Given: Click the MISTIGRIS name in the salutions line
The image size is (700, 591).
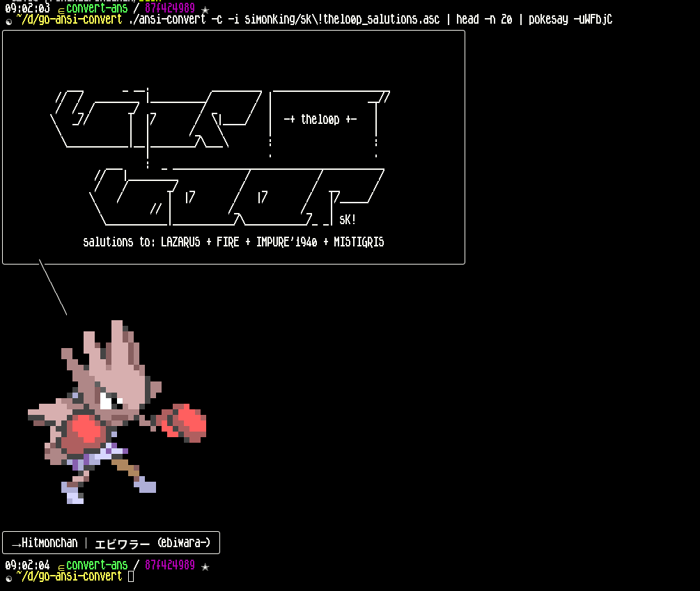Looking at the screenshot, I should pos(359,242).
